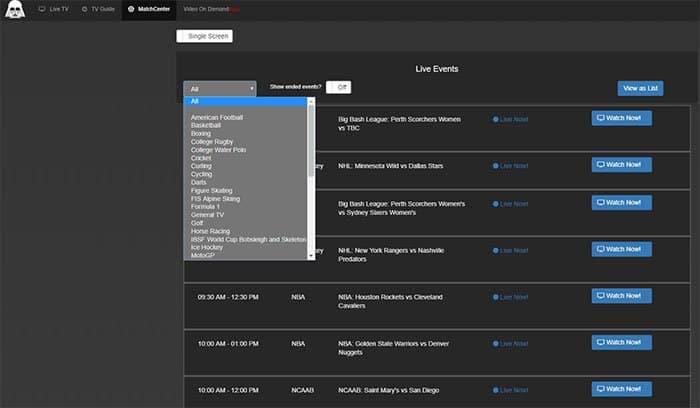Click title NCAAB: Saint Mary's vs San Diego
The image size is (700, 408).
coord(388,390)
